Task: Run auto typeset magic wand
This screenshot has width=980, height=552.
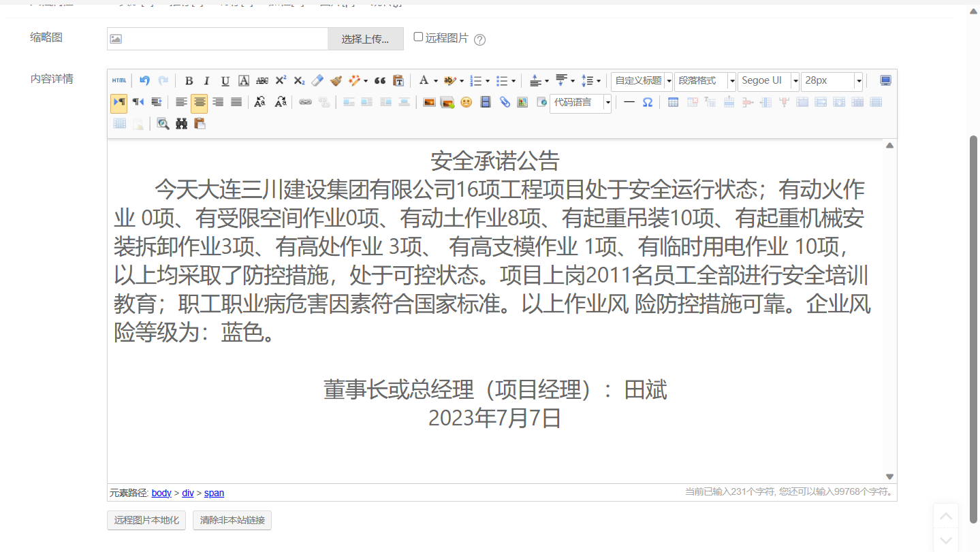Action: coord(354,81)
